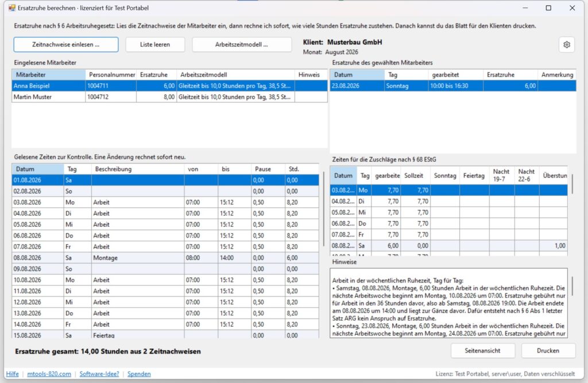Click Überstunden value 1,00
Image resolution: width=588 pixels, height=383 pixels.
point(553,246)
